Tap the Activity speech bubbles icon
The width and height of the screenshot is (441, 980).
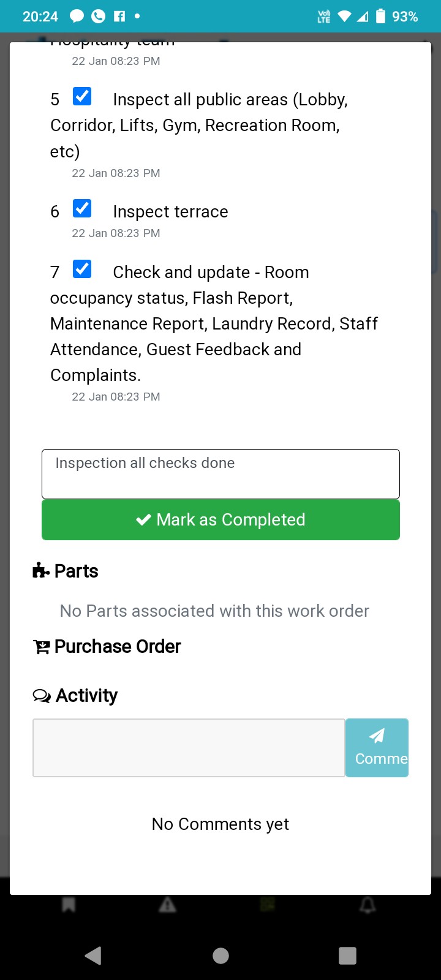click(x=42, y=696)
